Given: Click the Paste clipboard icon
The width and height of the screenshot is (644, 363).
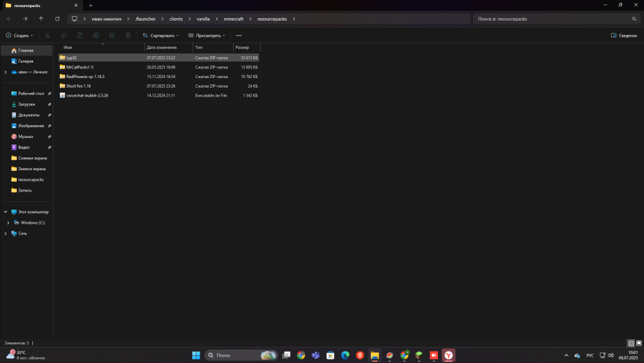Looking at the screenshot, I should pos(80,35).
